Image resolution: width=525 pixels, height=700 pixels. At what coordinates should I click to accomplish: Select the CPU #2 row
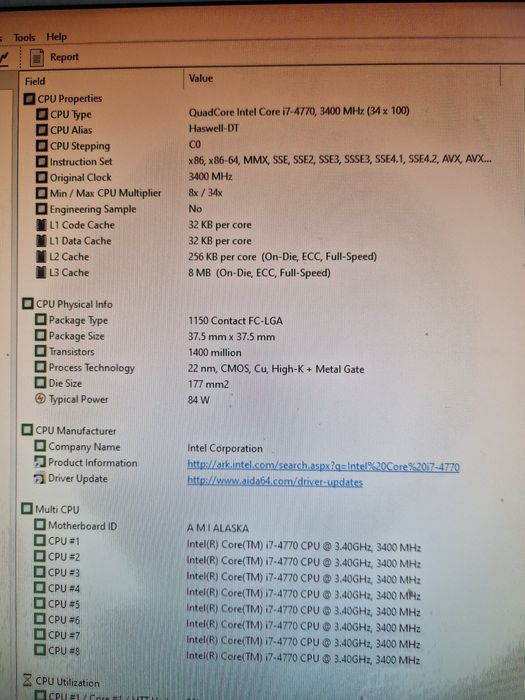click(x=228, y=560)
